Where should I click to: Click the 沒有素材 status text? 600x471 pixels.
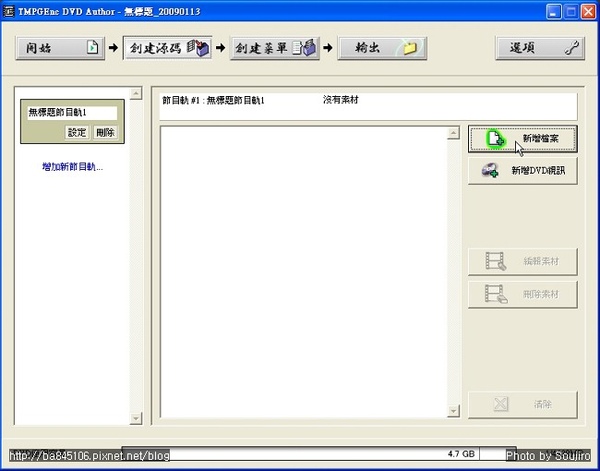[x=341, y=100]
